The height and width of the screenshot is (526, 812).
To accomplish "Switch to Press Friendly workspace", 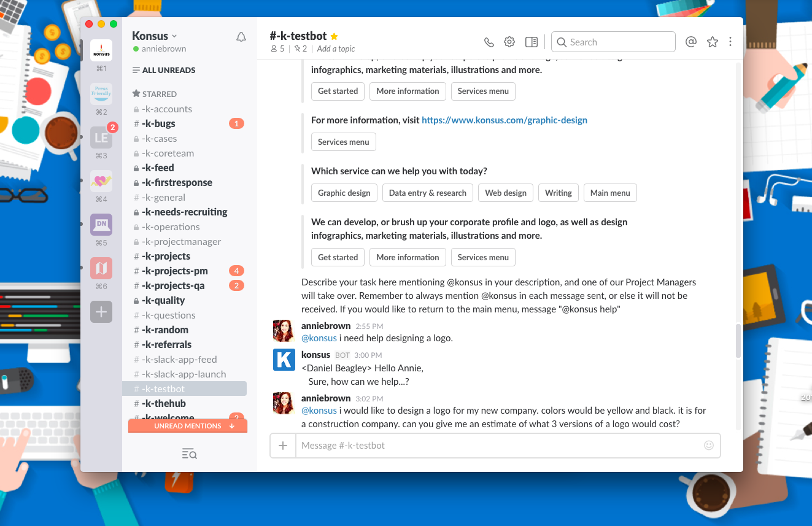I will pos(101,94).
